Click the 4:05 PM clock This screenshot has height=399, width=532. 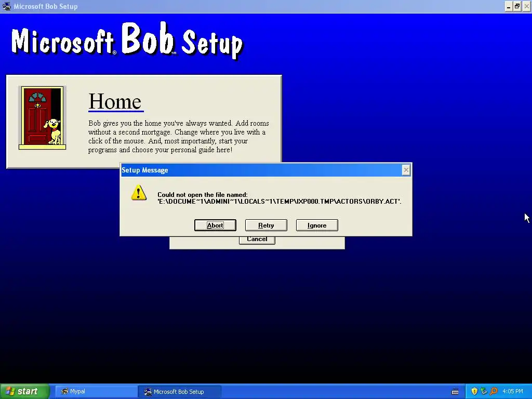pos(513,391)
